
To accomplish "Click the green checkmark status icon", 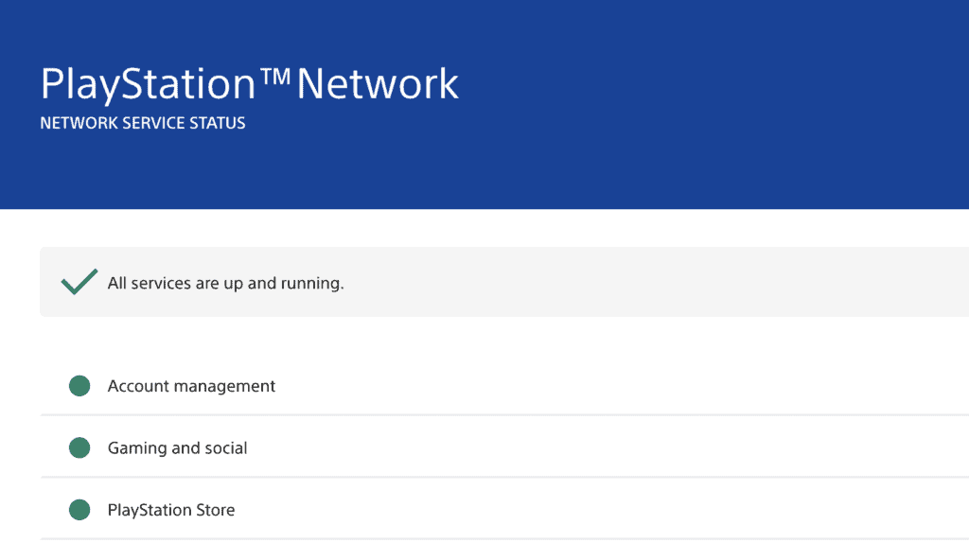I will [79, 282].
